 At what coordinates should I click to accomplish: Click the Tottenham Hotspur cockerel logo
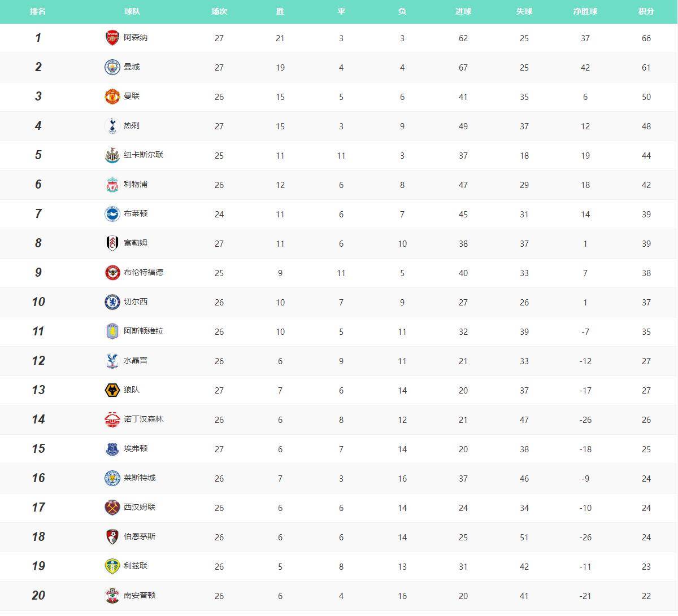click(112, 126)
